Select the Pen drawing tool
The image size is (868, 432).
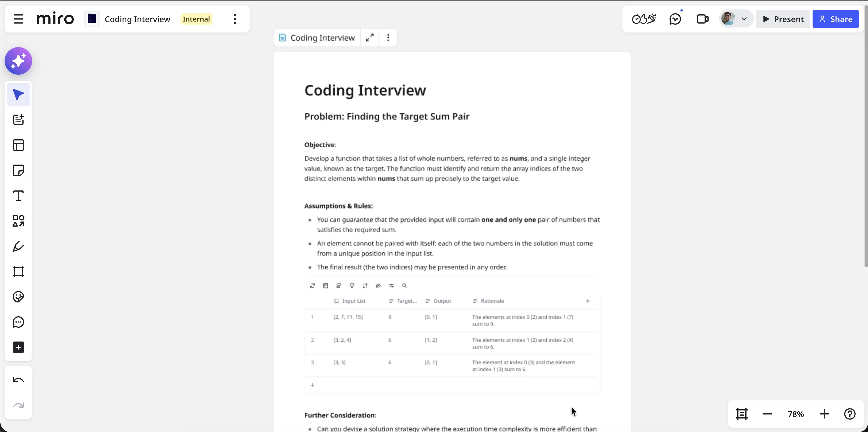pos(18,246)
